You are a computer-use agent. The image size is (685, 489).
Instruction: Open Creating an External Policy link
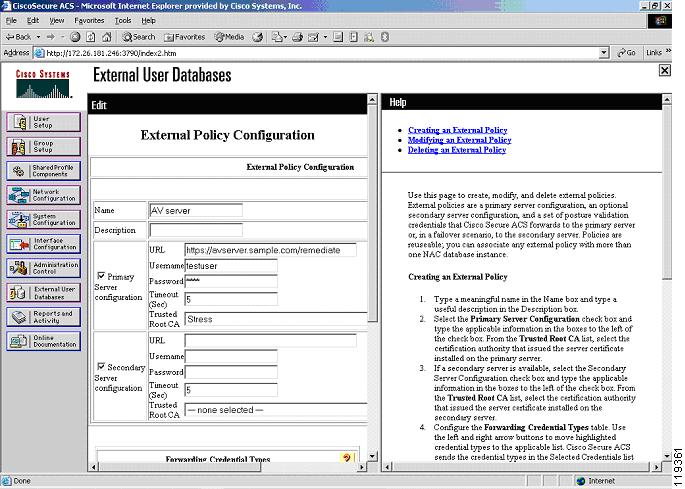pyautogui.click(x=457, y=130)
